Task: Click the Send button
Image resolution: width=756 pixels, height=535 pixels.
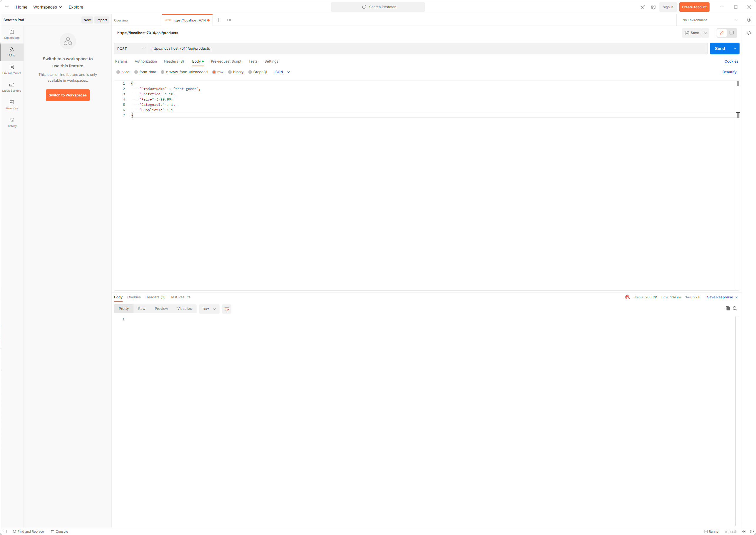Action: coord(720,49)
